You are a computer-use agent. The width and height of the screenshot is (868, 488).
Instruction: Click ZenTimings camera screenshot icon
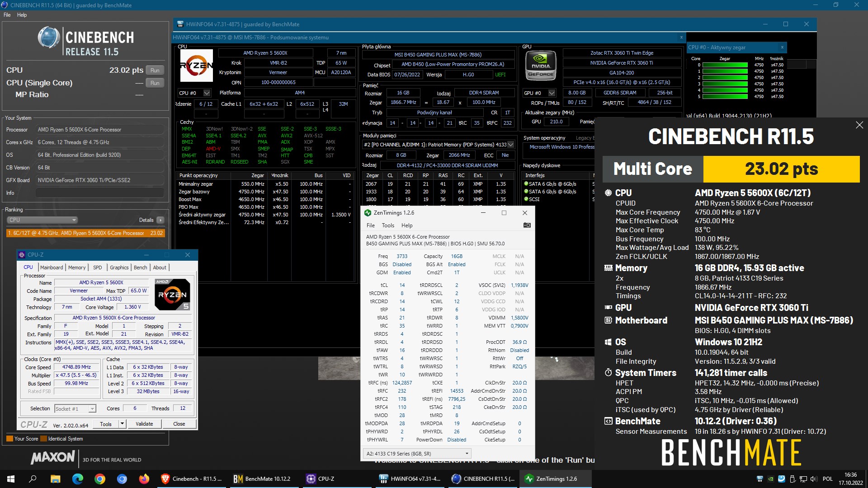[x=527, y=225]
